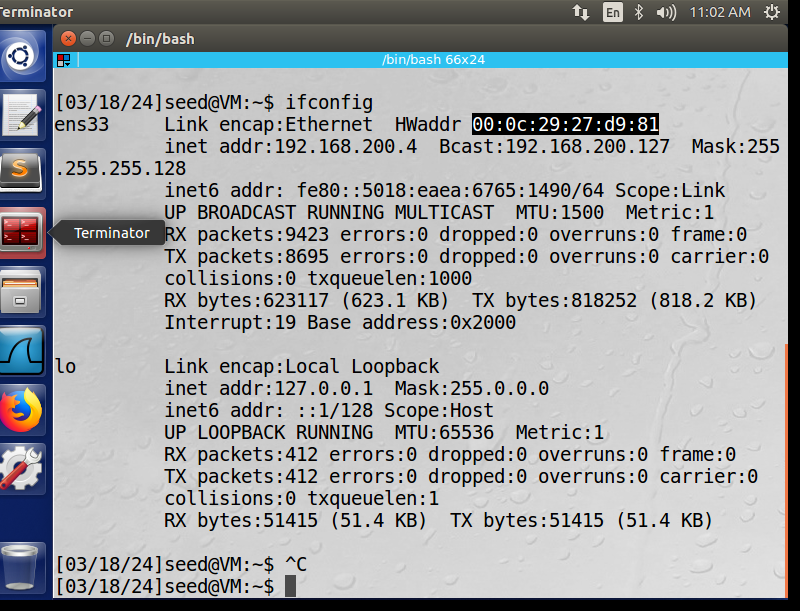800x611 pixels.
Task: Open the 11:02 AM clock menu
Action: coord(720,12)
